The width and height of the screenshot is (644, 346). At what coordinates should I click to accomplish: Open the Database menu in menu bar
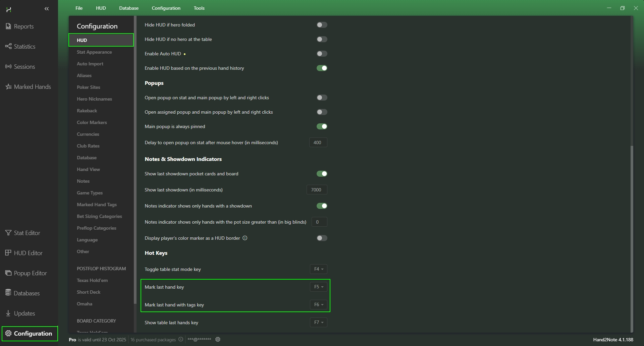129,8
